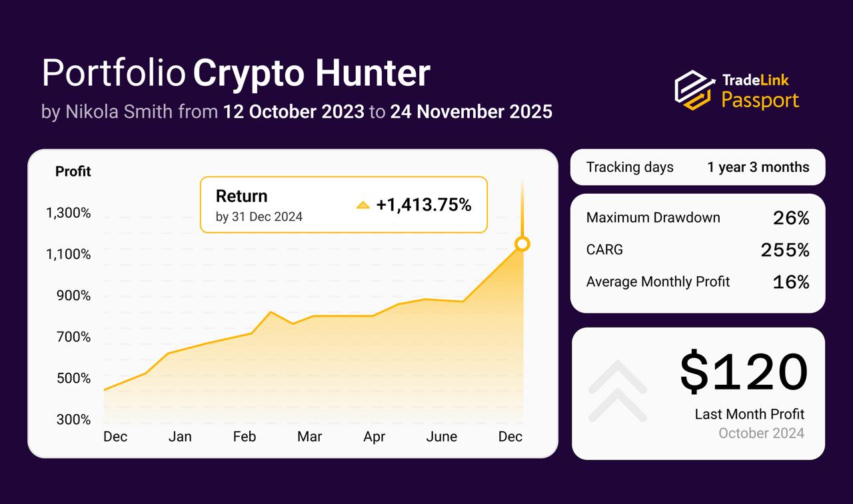Click the 24 November 2025 end date
Screen dimensions: 853x504
coord(471,111)
